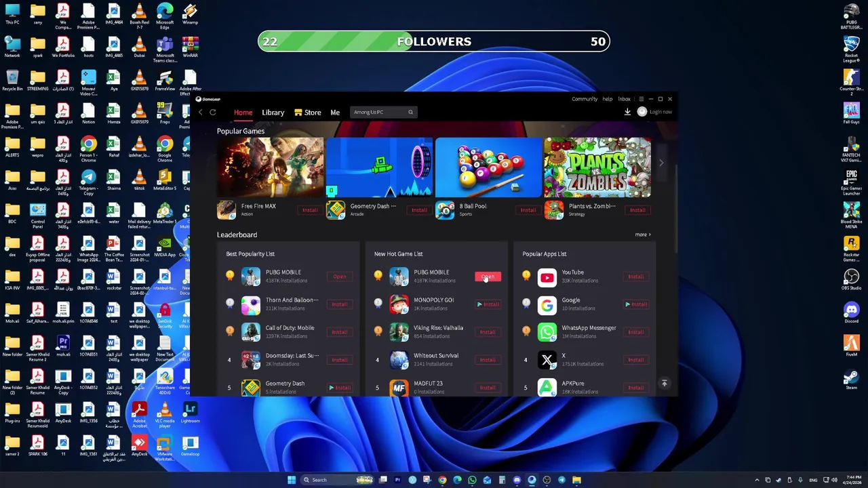Install Geometry Dash in Popular Games
868x488 pixels.
419,210
